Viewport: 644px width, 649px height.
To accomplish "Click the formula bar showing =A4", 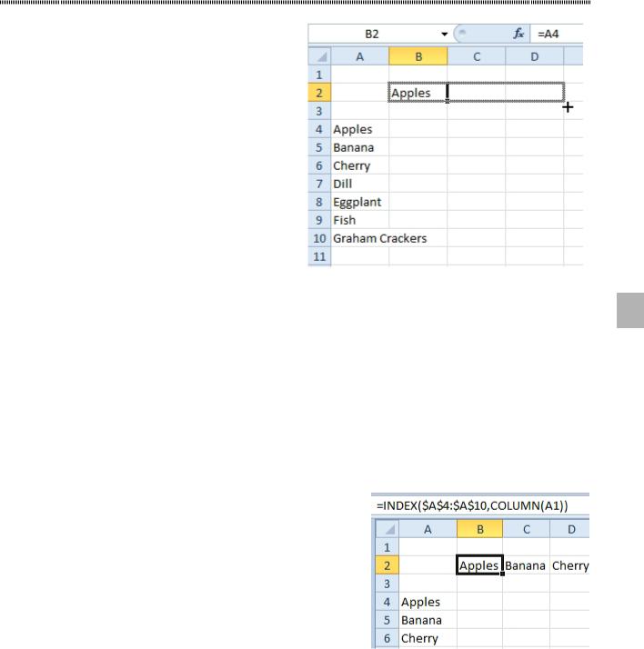I will coord(557,34).
